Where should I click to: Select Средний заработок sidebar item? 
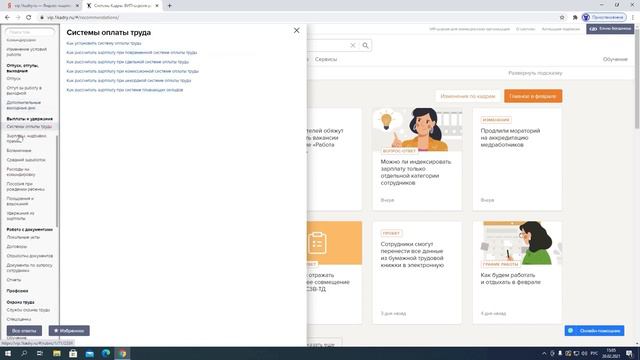click(x=26, y=160)
